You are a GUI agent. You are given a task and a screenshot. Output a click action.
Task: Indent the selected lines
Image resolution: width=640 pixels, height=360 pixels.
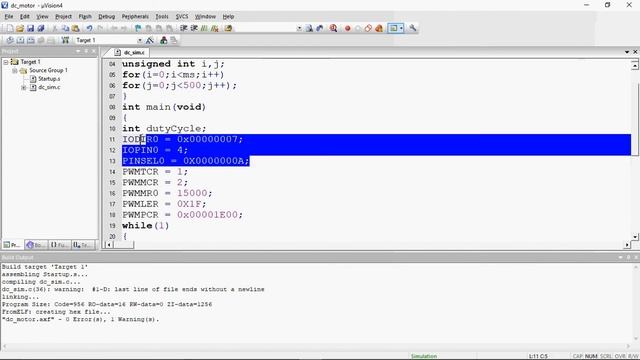184,28
